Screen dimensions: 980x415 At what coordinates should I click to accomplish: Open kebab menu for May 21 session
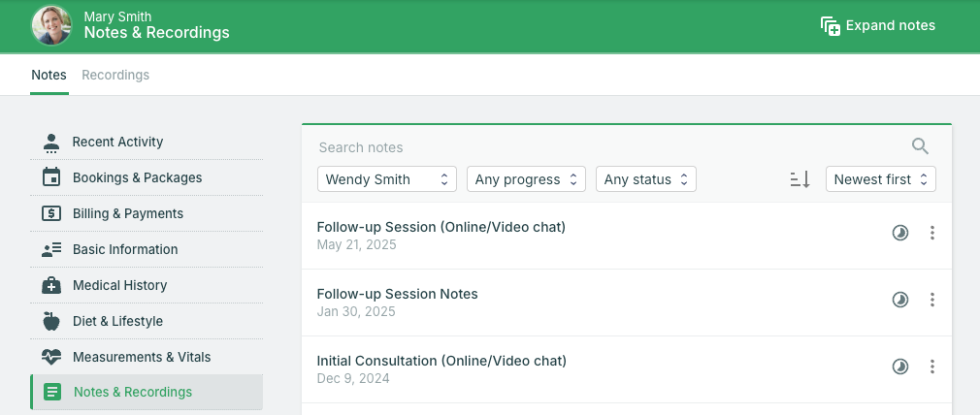coord(932,233)
